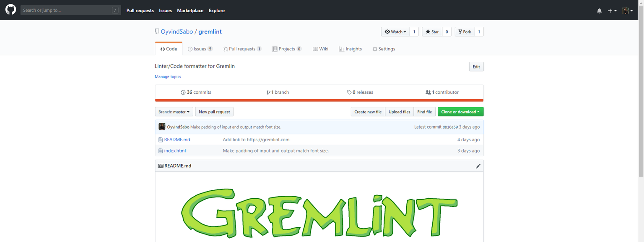644x242 pixels.
Task: Switch to the repository Pull requests tab
Action: [242, 49]
